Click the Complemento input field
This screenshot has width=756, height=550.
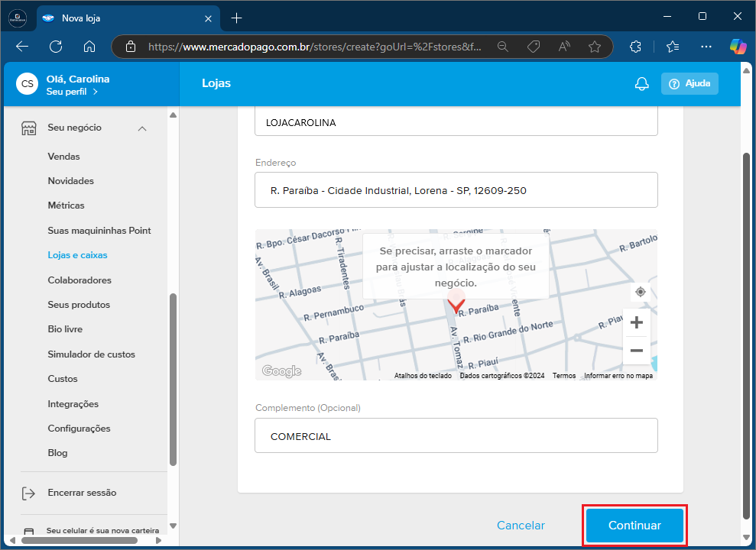456,435
